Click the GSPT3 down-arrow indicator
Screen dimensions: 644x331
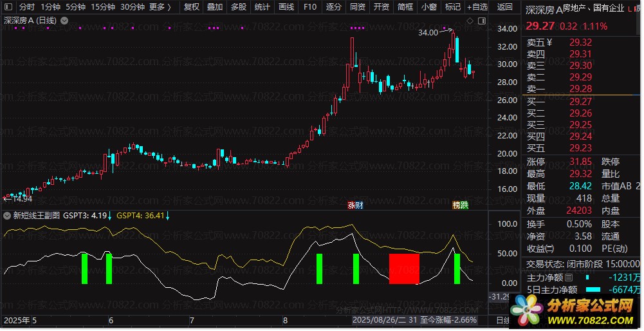tap(109, 216)
